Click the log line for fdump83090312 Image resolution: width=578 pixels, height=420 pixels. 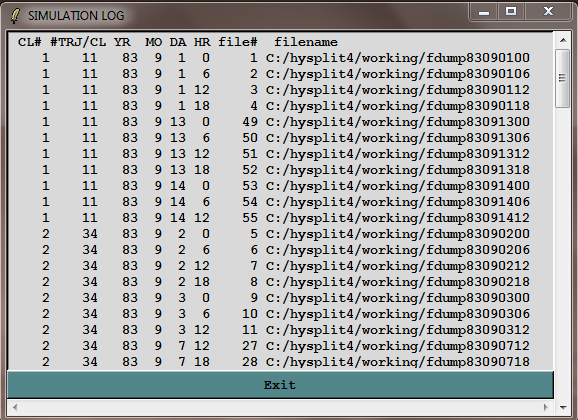click(274, 330)
